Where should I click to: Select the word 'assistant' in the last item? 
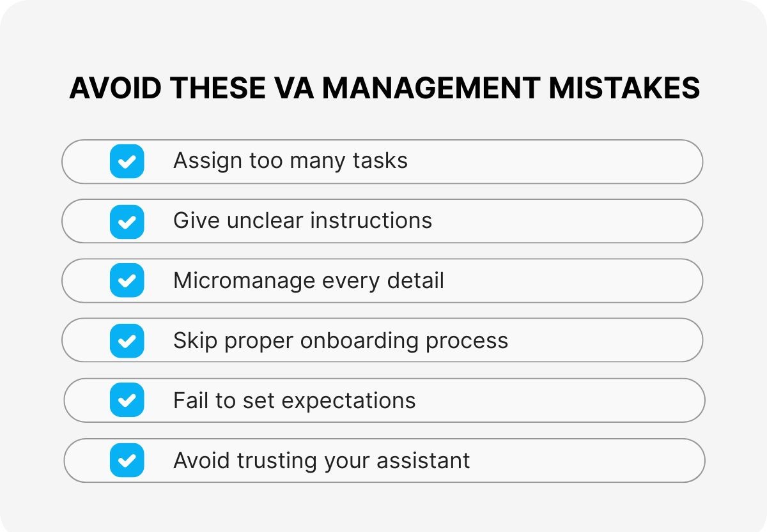point(424,460)
